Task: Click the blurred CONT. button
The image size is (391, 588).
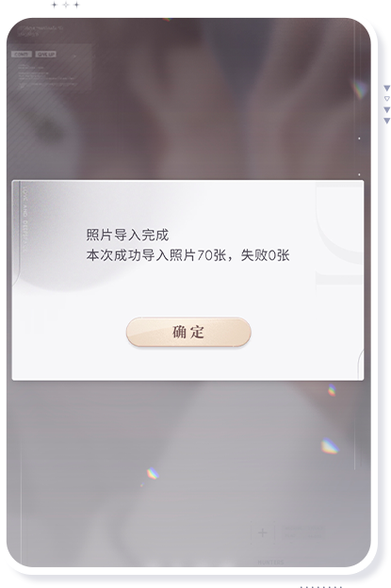Action: [22, 55]
